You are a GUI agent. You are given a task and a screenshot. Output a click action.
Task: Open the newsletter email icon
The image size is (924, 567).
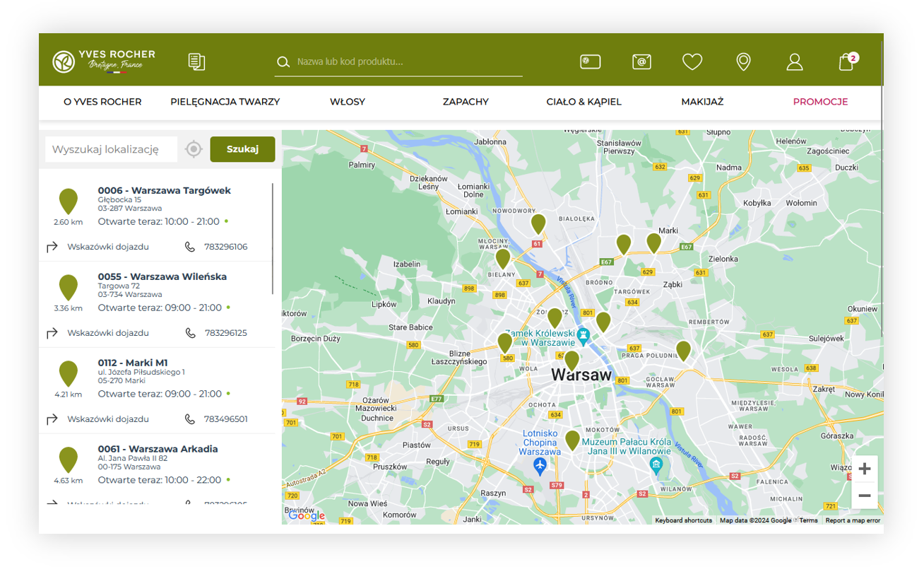click(x=641, y=62)
